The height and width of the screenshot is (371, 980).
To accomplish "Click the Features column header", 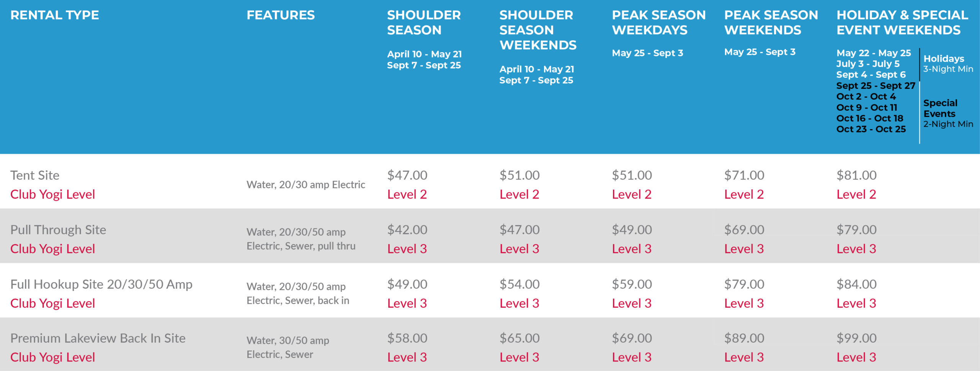I will 281,15.
